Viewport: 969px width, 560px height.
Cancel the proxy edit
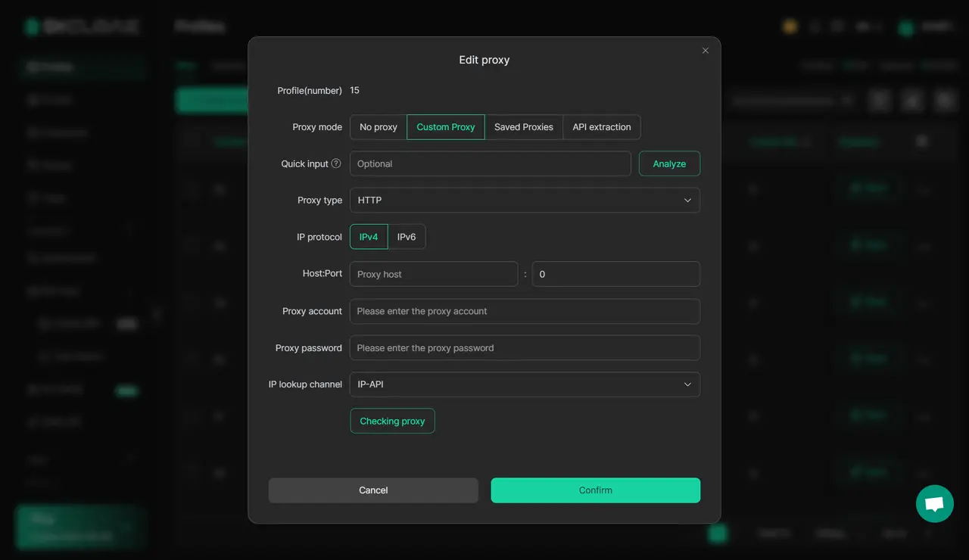click(x=373, y=490)
